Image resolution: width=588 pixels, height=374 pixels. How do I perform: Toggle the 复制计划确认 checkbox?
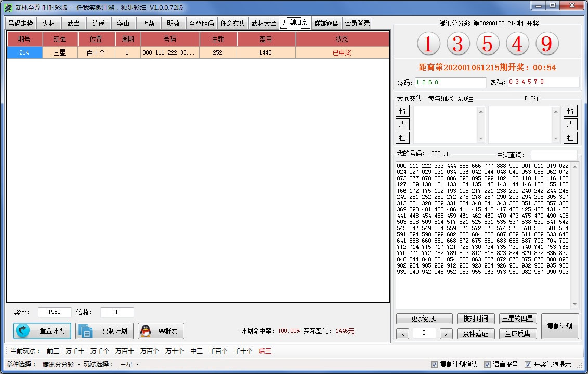click(x=435, y=364)
